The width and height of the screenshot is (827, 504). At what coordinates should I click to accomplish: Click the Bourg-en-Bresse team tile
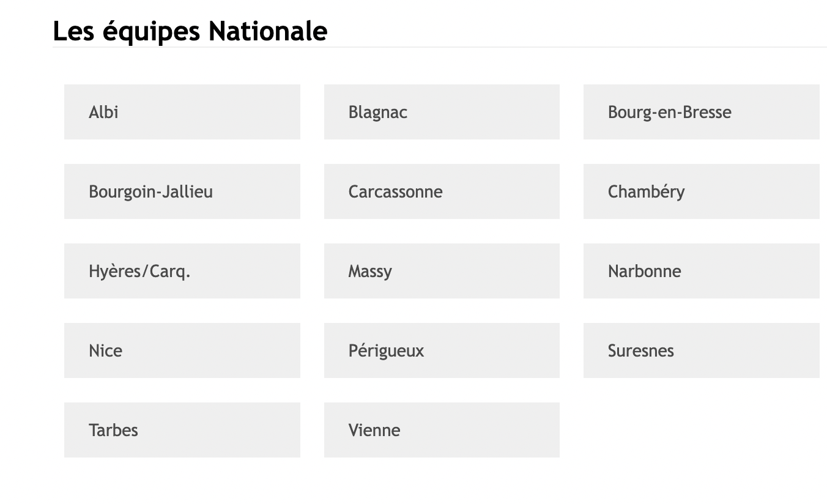click(x=702, y=112)
